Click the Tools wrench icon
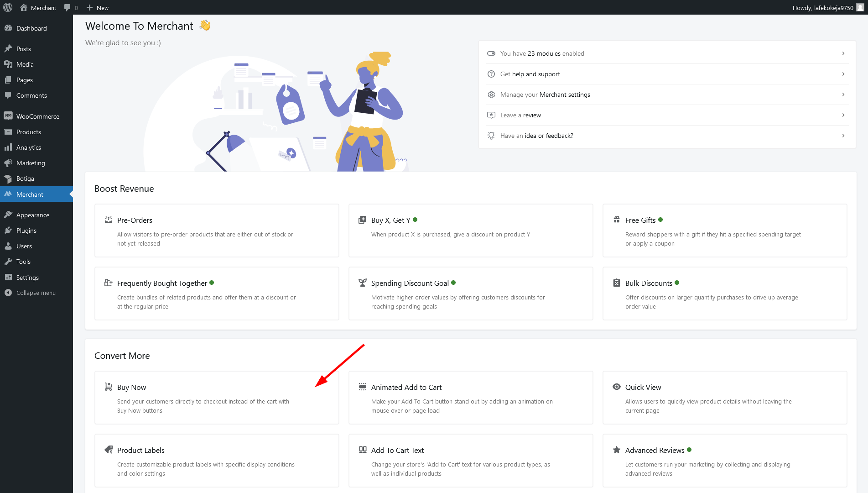Image resolution: width=868 pixels, height=493 pixels. (8, 262)
